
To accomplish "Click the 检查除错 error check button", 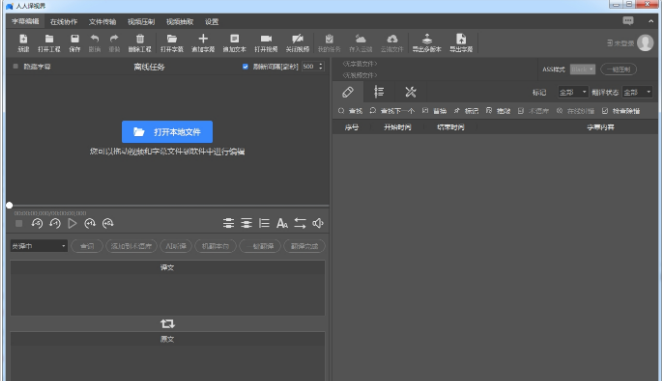I will (621, 111).
